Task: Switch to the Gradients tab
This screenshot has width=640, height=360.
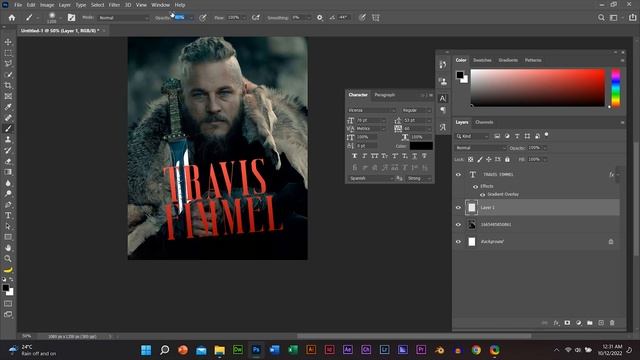Action: (x=508, y=60)
